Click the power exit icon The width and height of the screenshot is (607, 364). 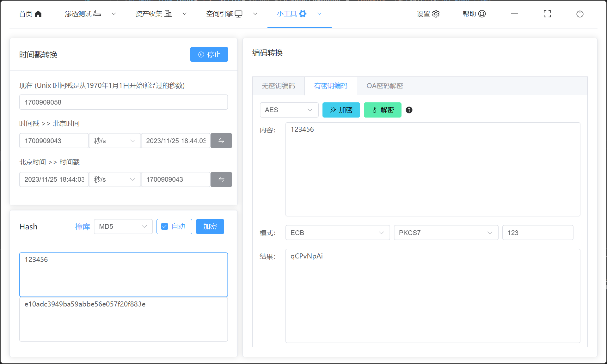[x=580, y=14]
